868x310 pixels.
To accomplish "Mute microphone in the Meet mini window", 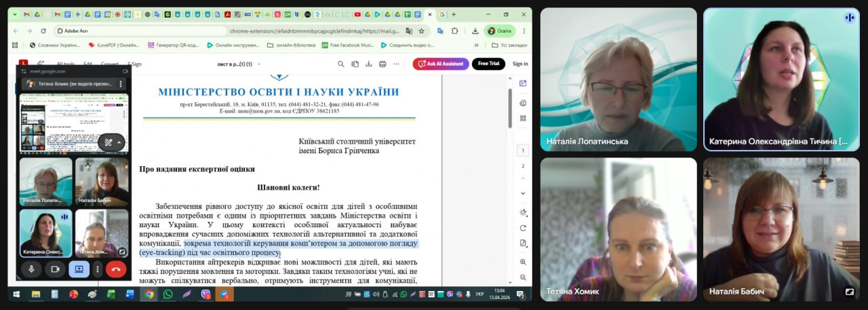I will tap(31, 269).
